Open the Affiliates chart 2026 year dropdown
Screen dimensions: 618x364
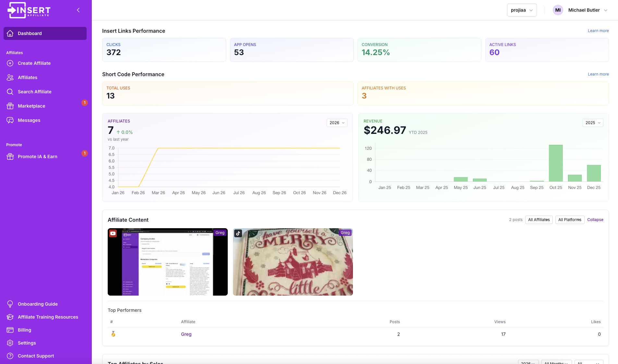tap(337, 123)
